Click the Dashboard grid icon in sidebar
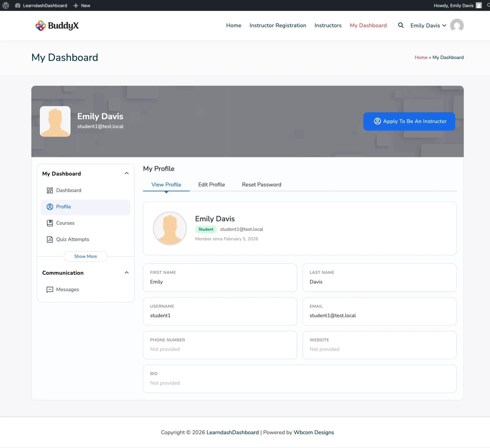This screenshot has width=490, height=448. 50,190
